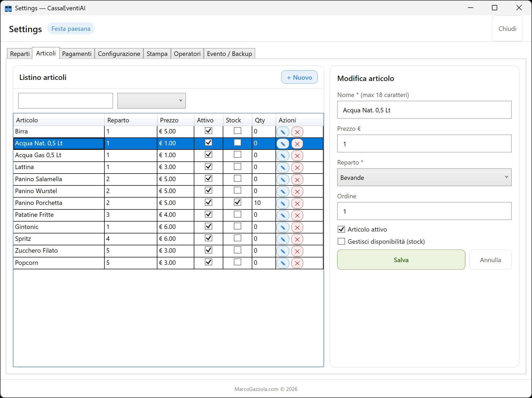Toggle Attivo checkbox for Birra
This screenshot has width=532, height=398.
click(209, 131)
